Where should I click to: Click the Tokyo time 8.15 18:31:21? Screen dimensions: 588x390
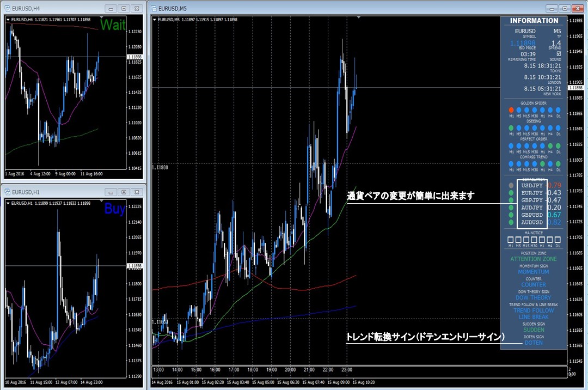coord(543,65)
